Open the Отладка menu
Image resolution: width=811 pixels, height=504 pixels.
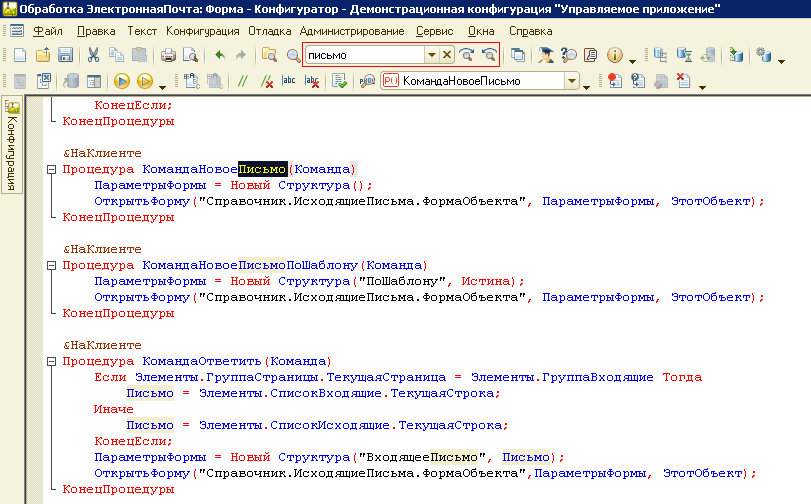tap(269, 31)
